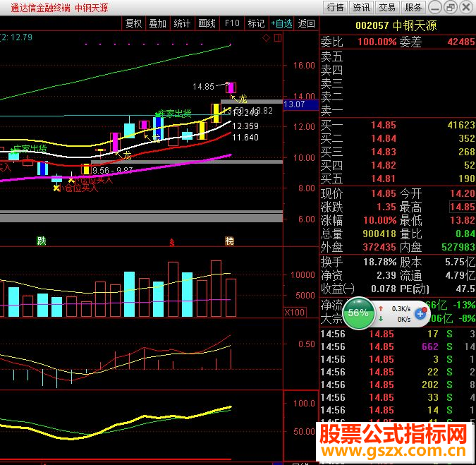Click the 复权 toolbar button
Image resolution: width=476 pixels, height=465 pixels.
[x=133, y=23]
